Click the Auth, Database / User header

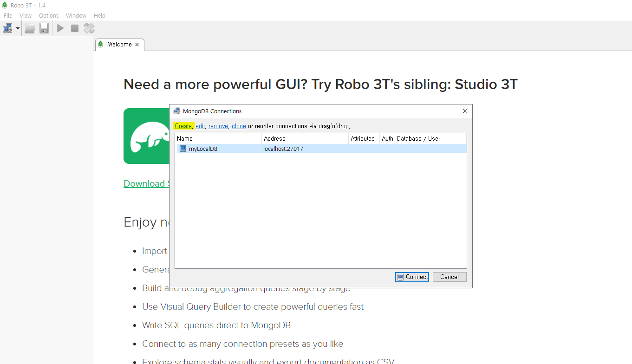pos(423,138)
